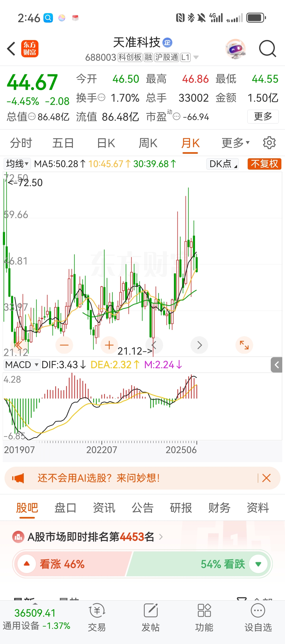The image size is (285, 644).
Task: Open the 交易 trade icon
Action: pyautogui.click(x=97, y=617)
